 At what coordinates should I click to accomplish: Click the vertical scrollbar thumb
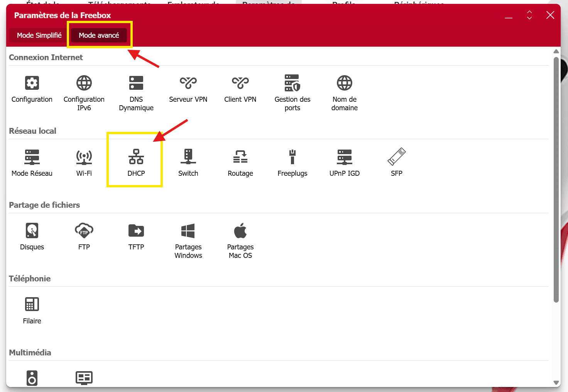click(x=556, y=180)
